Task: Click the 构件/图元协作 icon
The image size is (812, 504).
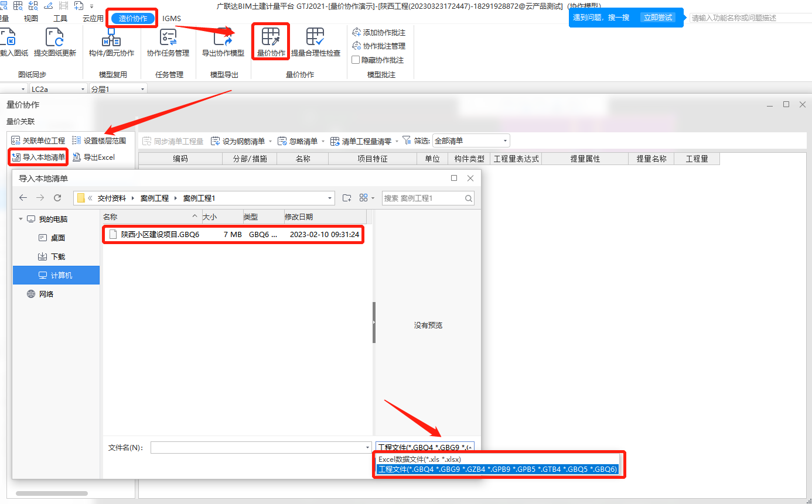Action: (x=111, y=37)
